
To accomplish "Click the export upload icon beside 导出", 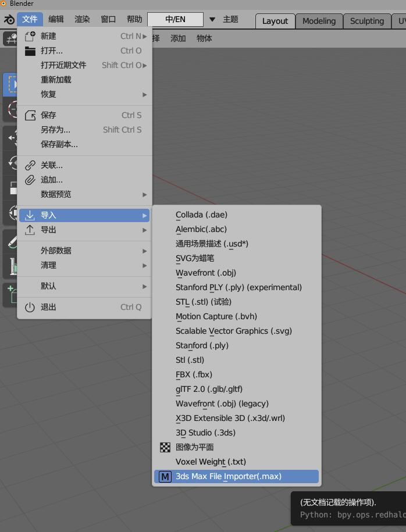I will click(x=30, y=230).
